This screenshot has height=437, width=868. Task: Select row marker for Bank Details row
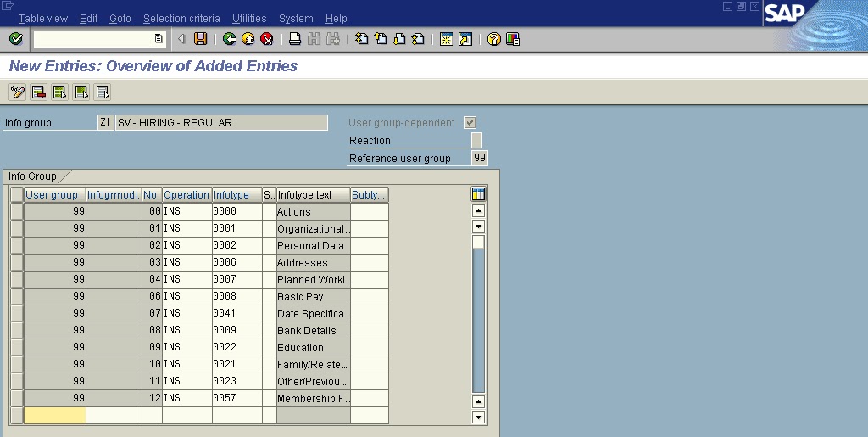(17, 330)
